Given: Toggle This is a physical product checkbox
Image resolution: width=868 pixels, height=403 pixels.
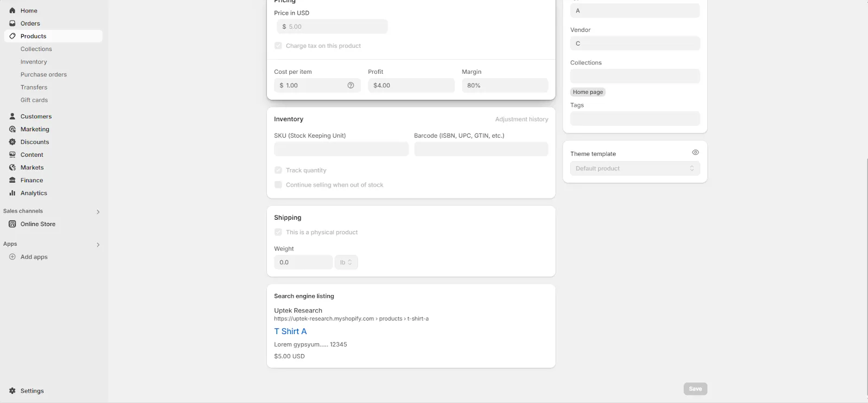Looking at the screenshot, I should click(x=278, y=232).
